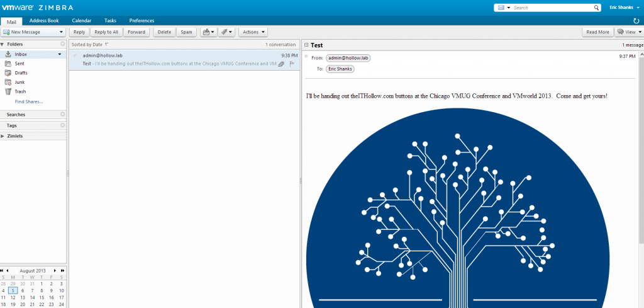The width and height of the screenshot is (644, 308).
Task: Open the Actions dropdown menu
Action: (x=253, y=31)
